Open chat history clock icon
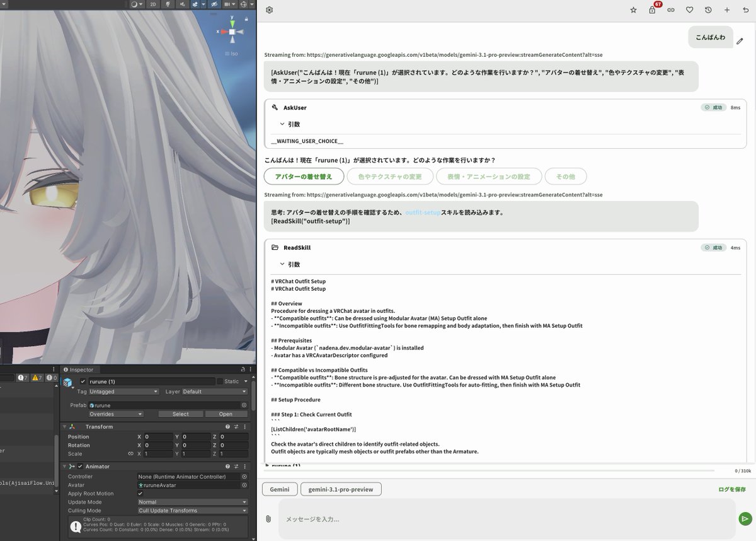This screenshot has height=541, width=756. [708, 10]
